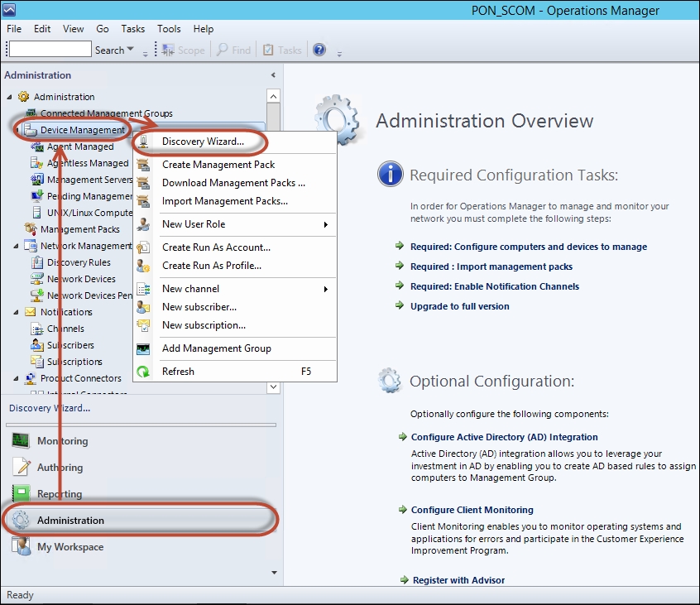The height and width of the screenshot is (605, 700).
Task: Click the Monitoring workspace icon
Action: 21,440
